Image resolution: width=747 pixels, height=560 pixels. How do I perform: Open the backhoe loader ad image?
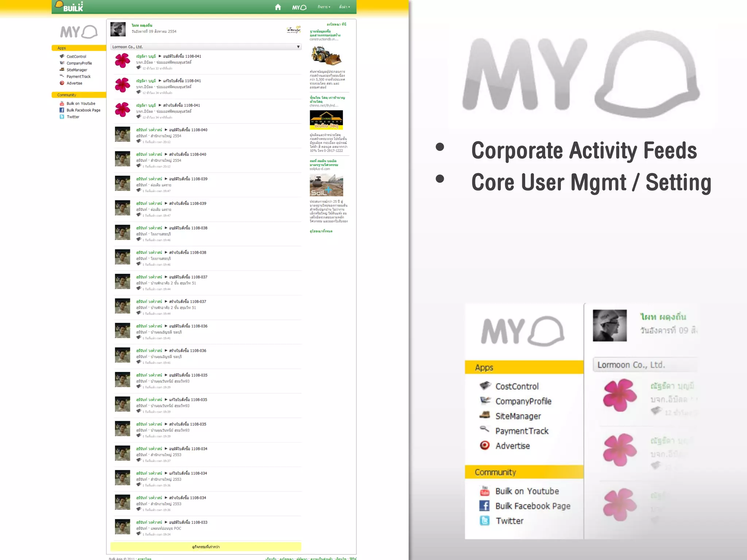tap(326, 55)
